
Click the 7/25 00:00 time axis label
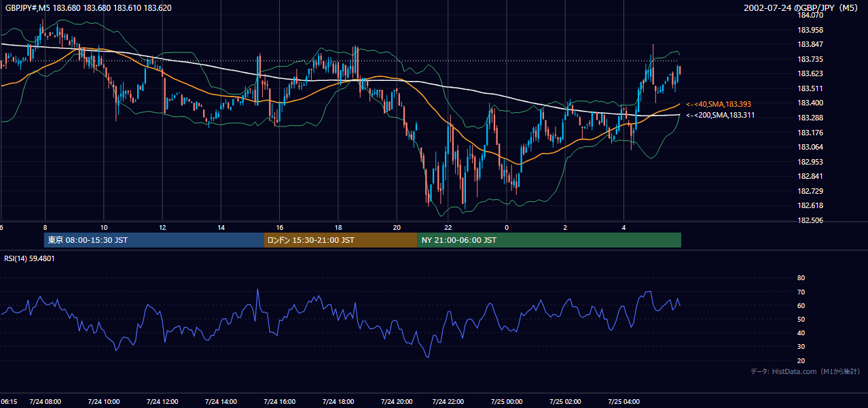(x=507, y=402)
